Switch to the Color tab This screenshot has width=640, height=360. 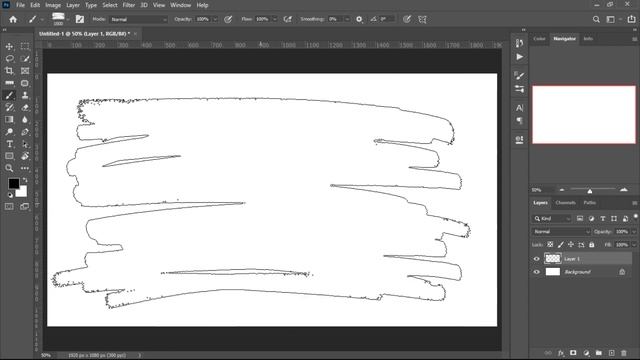tap(539, 39)
